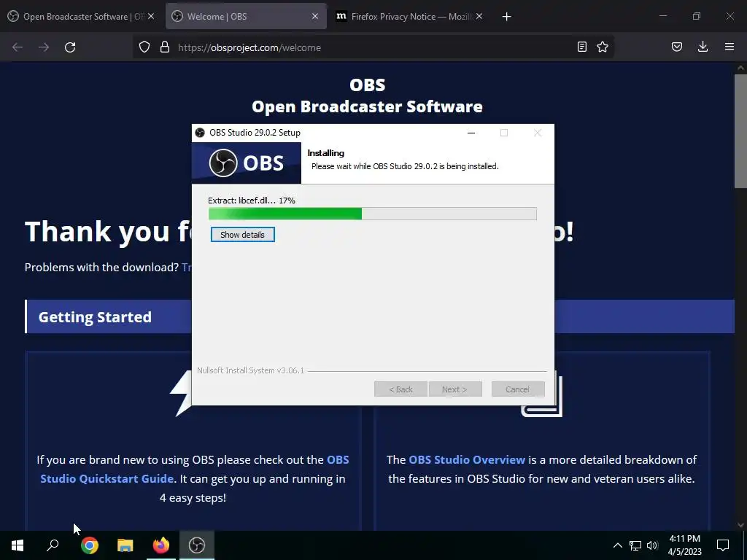Open Windows taskbar search
Image resolution: width=747 pixels, height=560 pixels.
coord(53,545)
